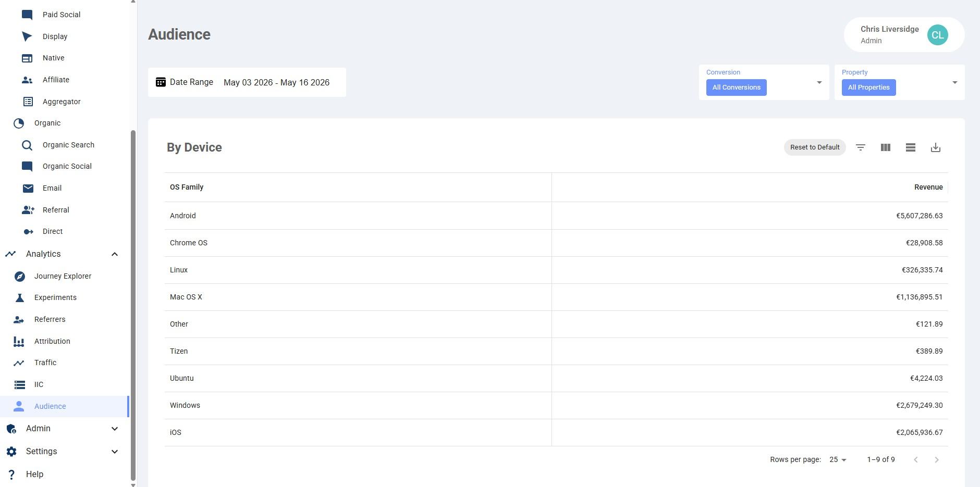Change rows per page value
980x487 pixels.
point(838,459)
